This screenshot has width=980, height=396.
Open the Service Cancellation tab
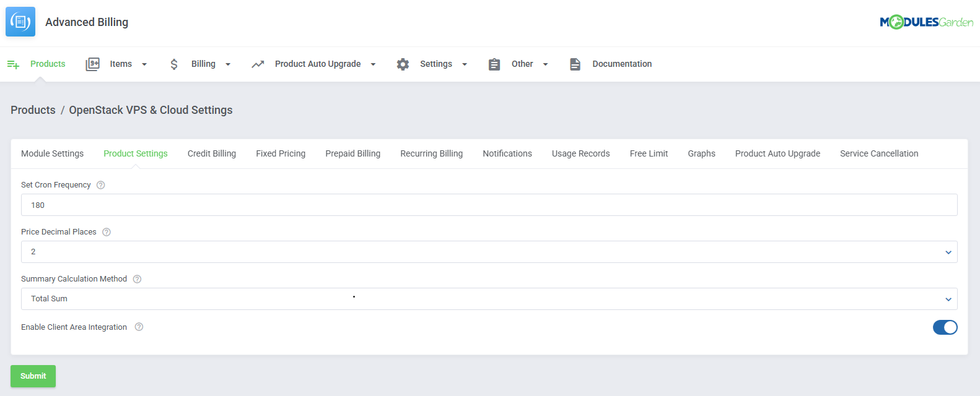click(879, 153)
